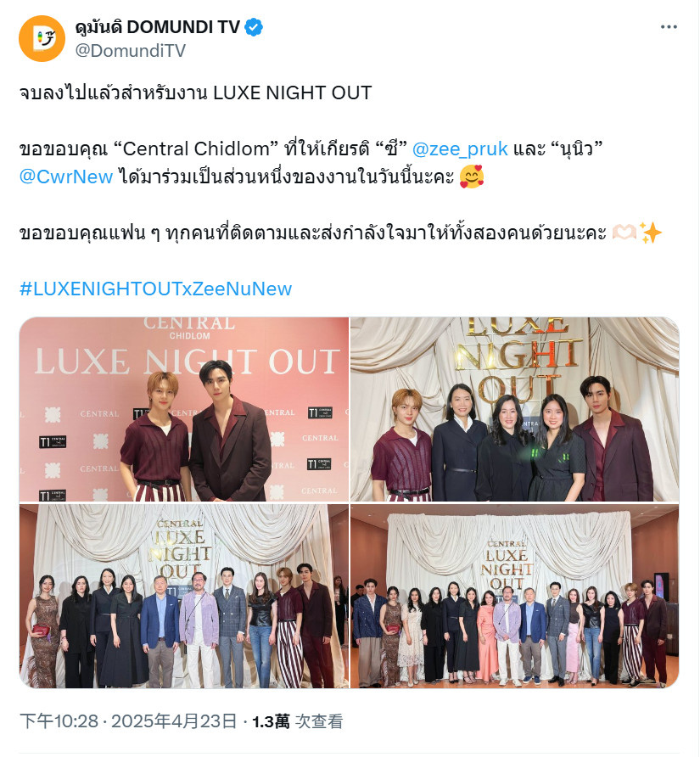View the pink backdrop duo photo
Image resolution: width=700 pixels, height=757 pixels.
(x=184, y=409)
